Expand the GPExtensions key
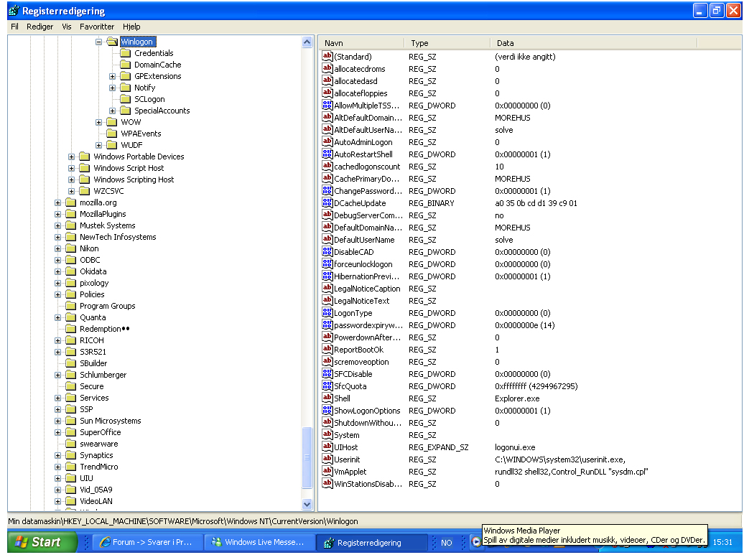 (113, 76)
